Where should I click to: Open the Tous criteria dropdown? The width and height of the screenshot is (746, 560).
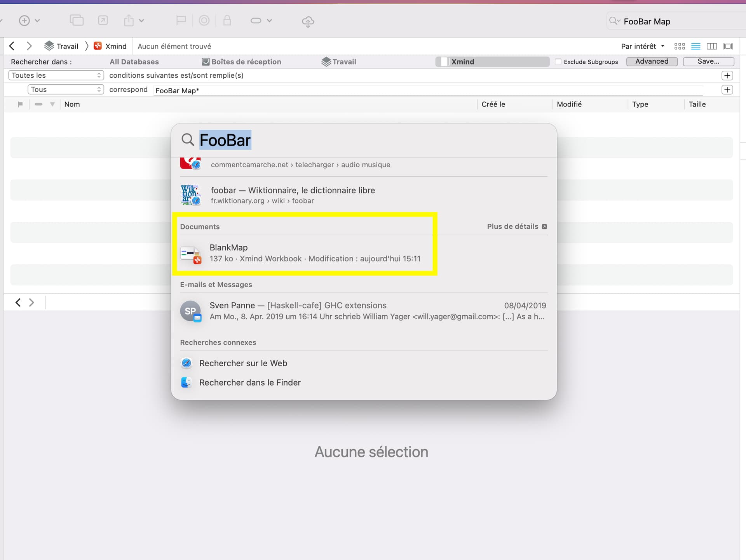[x=66, y=90]
